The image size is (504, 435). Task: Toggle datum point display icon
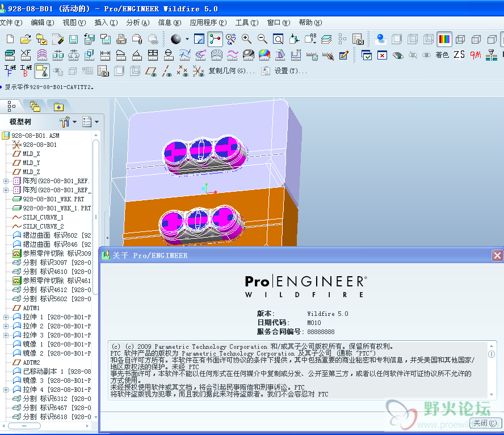(183, 71)
